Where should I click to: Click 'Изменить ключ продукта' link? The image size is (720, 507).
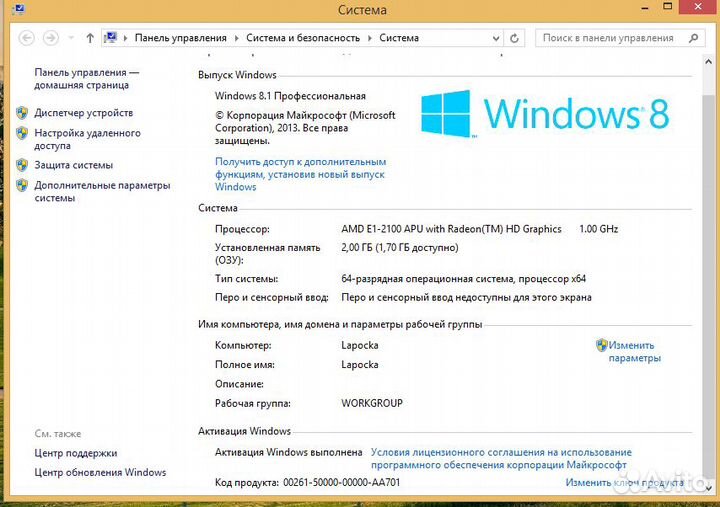(x=624, y=482)
